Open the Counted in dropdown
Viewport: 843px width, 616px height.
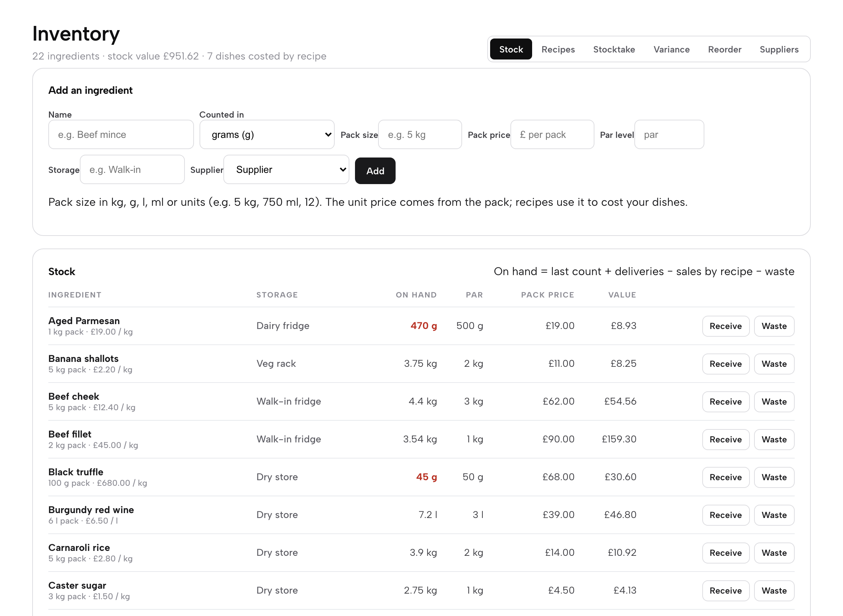pos(267,134)
